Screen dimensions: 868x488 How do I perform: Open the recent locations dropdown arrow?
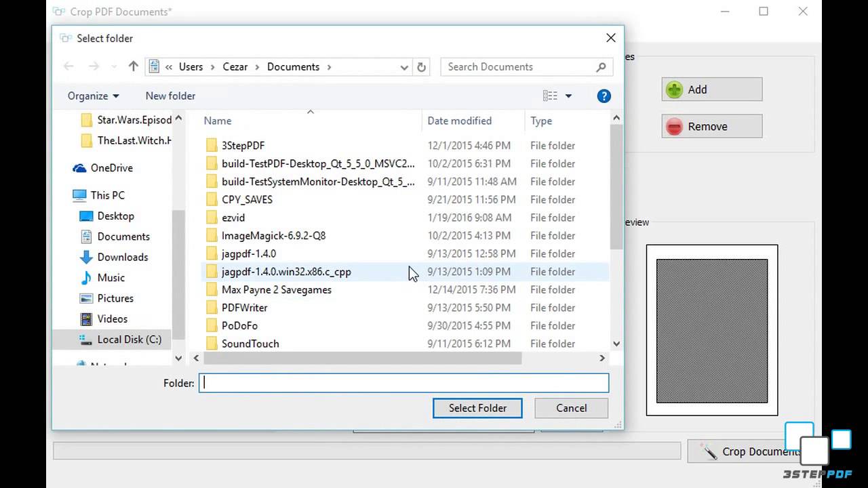pos(113,66)
